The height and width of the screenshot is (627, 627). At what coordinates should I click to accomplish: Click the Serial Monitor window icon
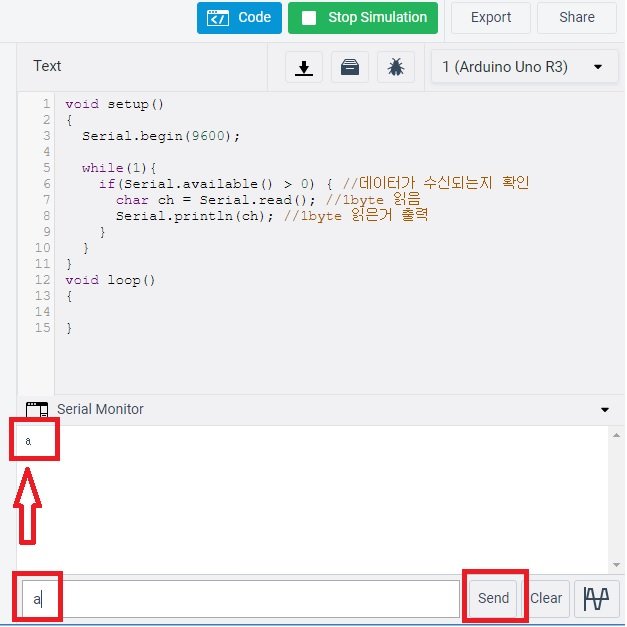(37, 409)
